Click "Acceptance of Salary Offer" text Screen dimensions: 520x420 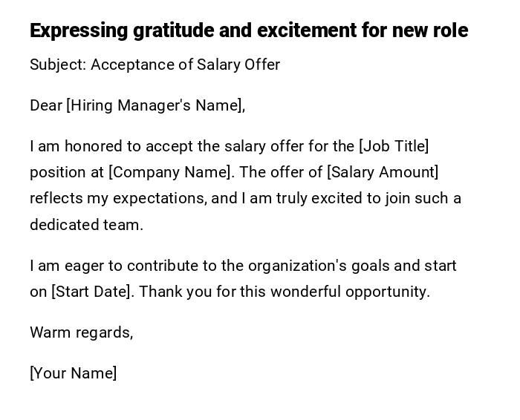point(185,65)
